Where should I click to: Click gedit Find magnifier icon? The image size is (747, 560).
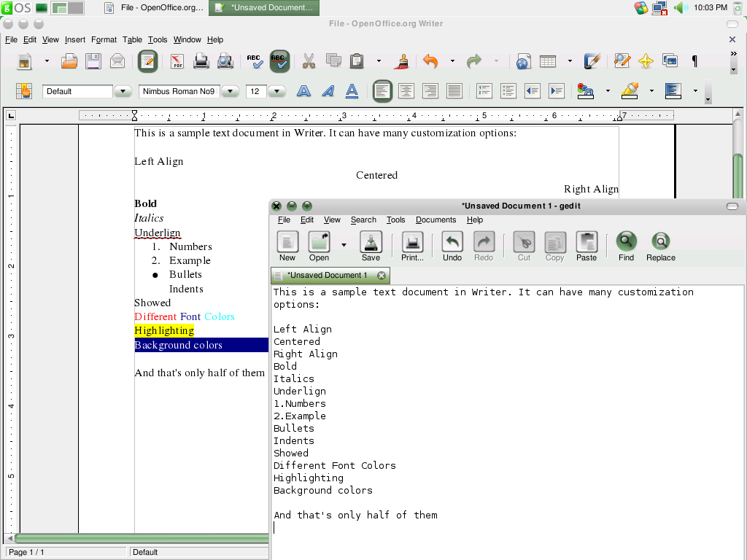pyautogui.click(x=627, y=246)
